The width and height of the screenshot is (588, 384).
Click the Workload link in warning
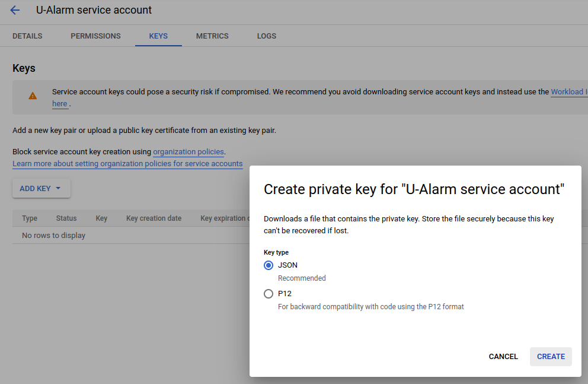pyautogui.click(x=568, y=92)
